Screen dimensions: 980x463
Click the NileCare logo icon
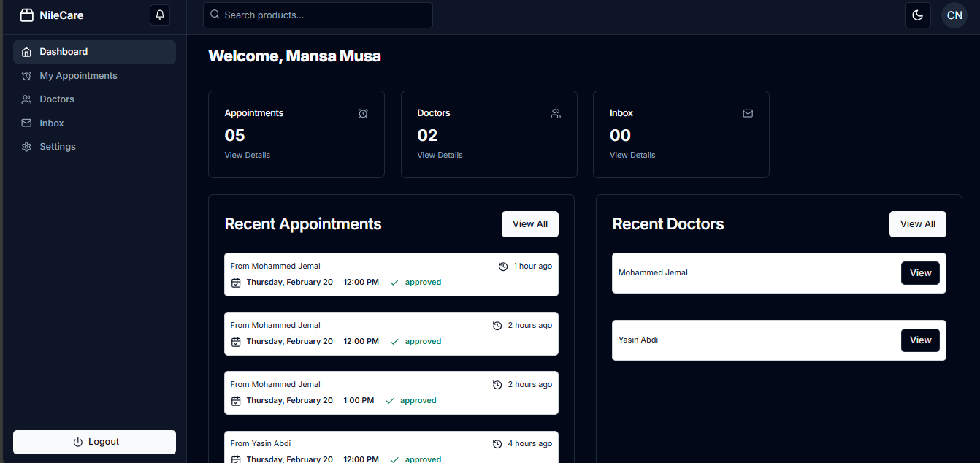tap(26, 15)
